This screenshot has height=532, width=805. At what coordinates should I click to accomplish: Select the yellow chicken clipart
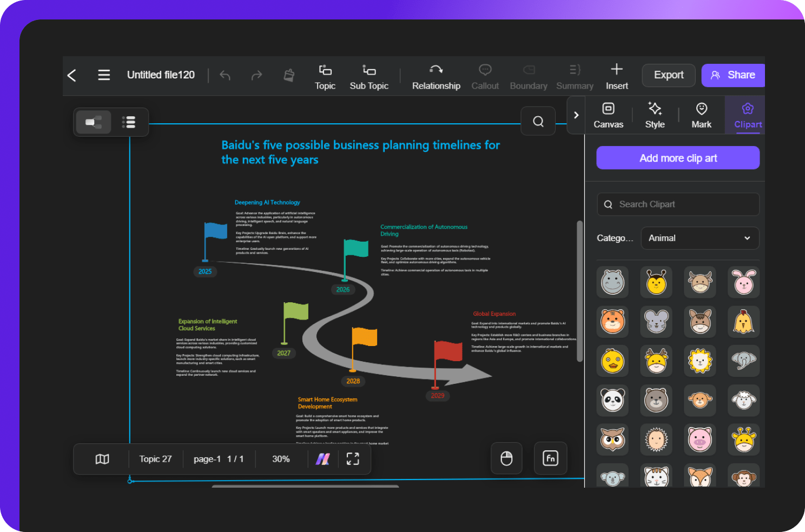coord(744,321)
